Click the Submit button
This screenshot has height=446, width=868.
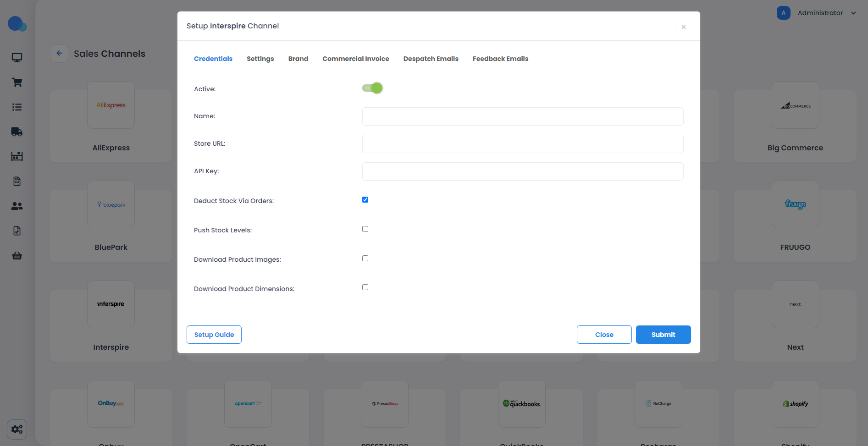tap(663, 335)
